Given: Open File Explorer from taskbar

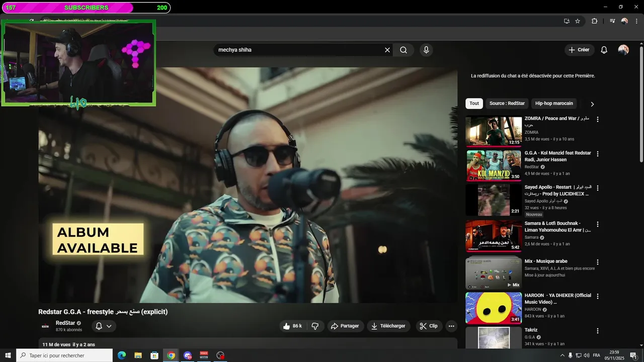Looking at the screenshot, I should coord(138,355).
